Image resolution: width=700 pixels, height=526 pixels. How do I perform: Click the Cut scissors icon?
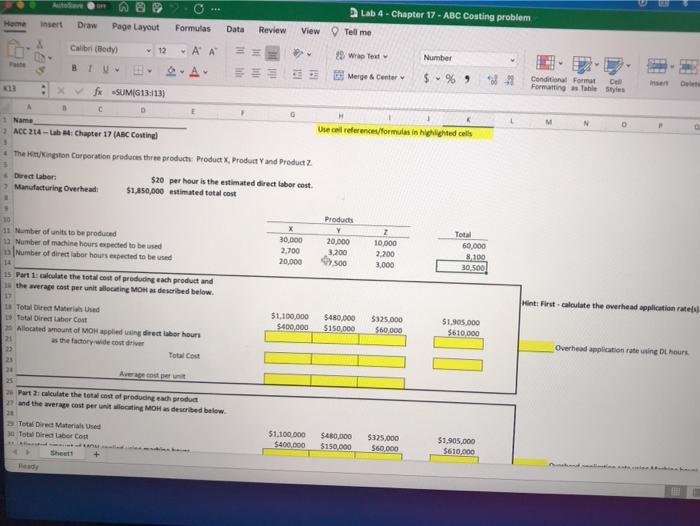click(40, 44)
